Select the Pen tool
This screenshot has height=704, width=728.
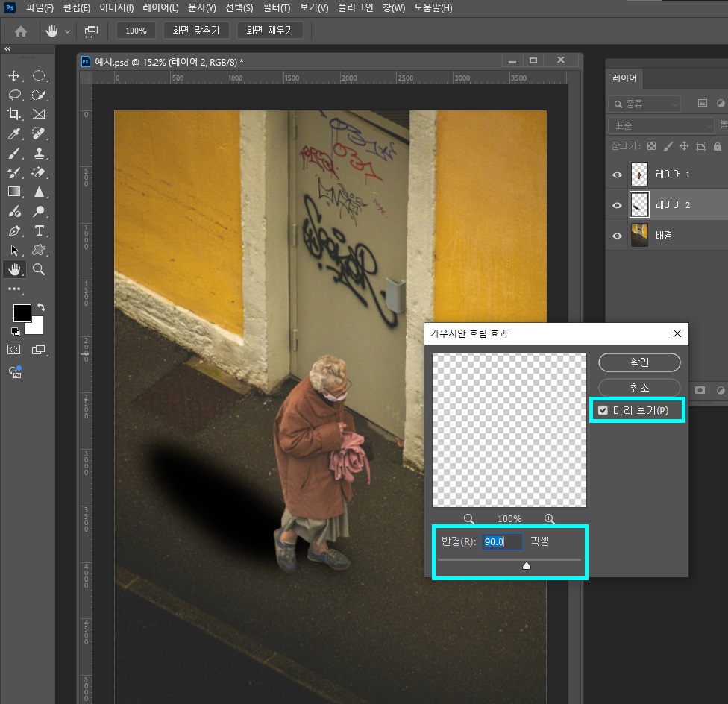tap(14, 230)
